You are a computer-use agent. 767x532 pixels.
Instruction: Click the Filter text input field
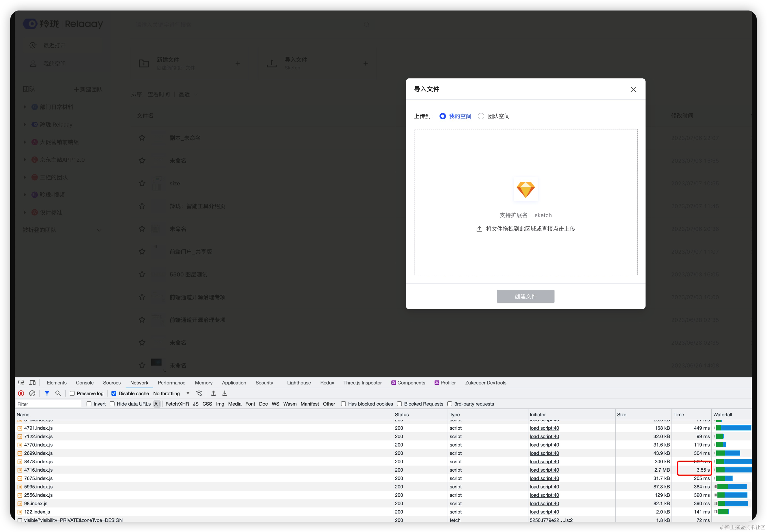tap(48, 404)
